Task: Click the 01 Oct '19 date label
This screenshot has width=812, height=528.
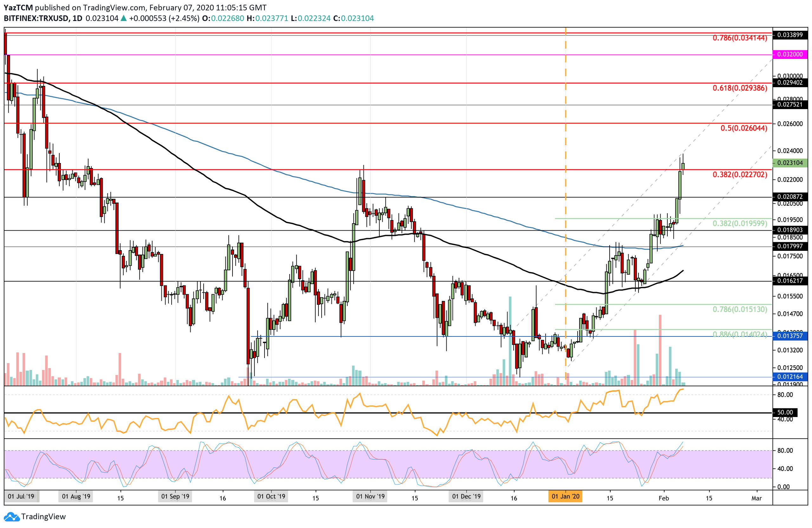Action: pyautogui.click(x=271, y=497)
